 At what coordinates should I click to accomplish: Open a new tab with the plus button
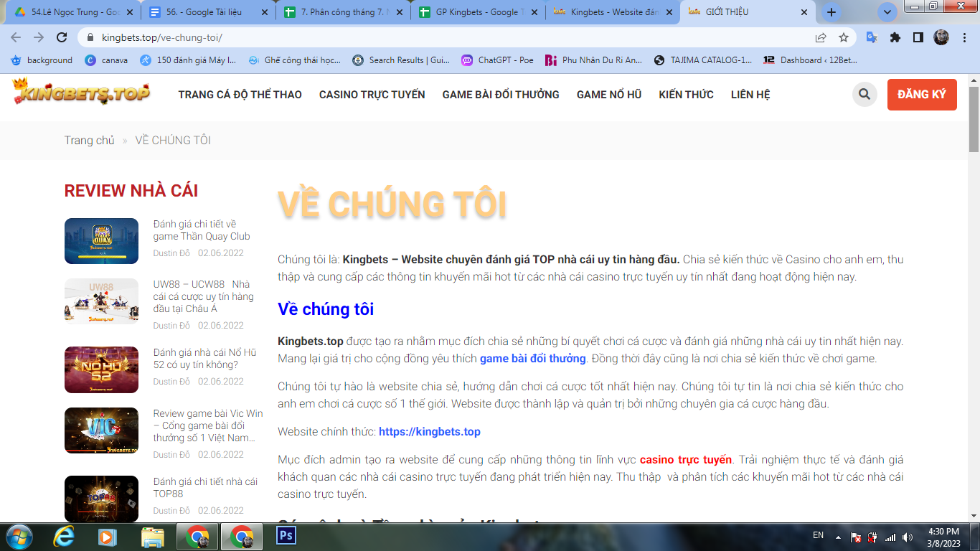831,12
